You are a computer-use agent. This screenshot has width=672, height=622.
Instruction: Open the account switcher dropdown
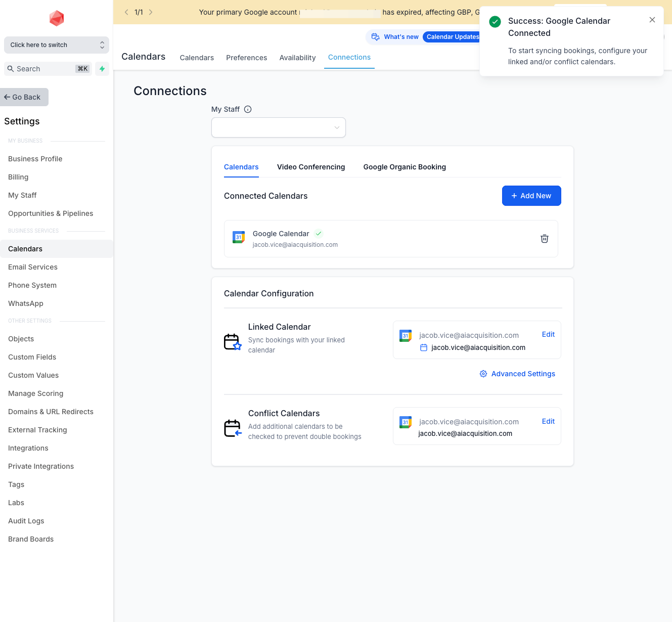pyautogui.click(x=57, y=45)
